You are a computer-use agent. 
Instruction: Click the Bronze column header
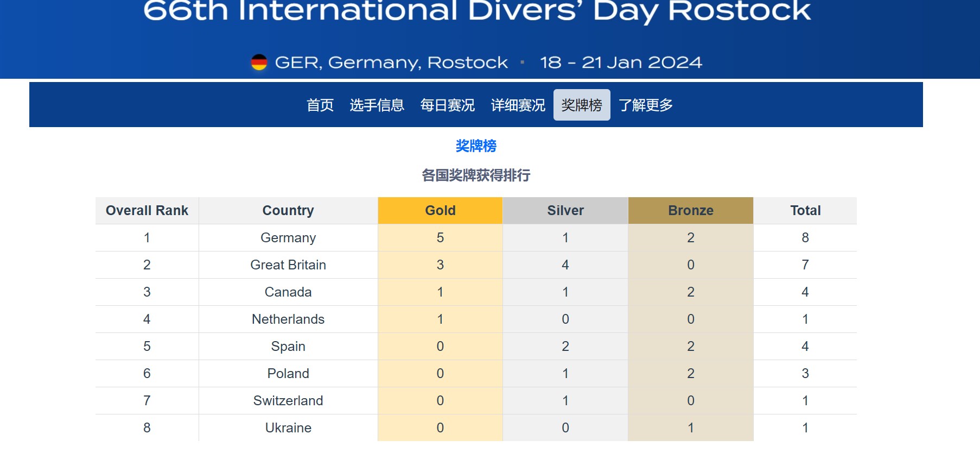click(x=690, y=211)
